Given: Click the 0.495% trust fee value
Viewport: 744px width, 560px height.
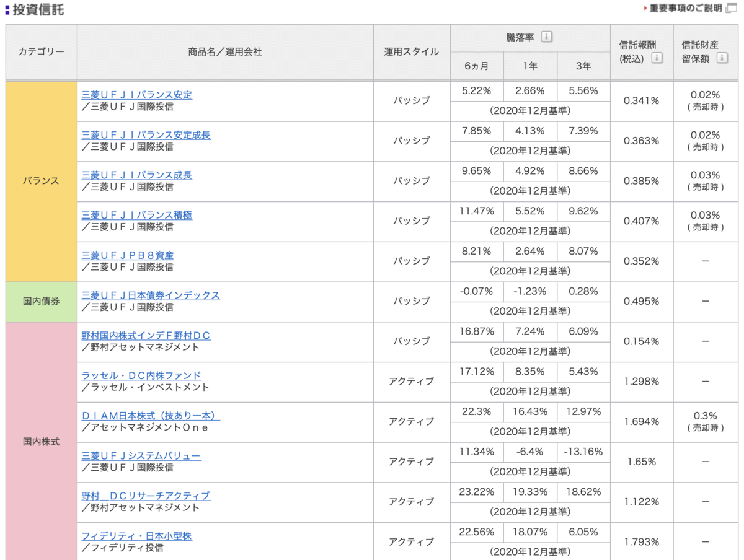Looking at the screenshot, I should [642, 301].
